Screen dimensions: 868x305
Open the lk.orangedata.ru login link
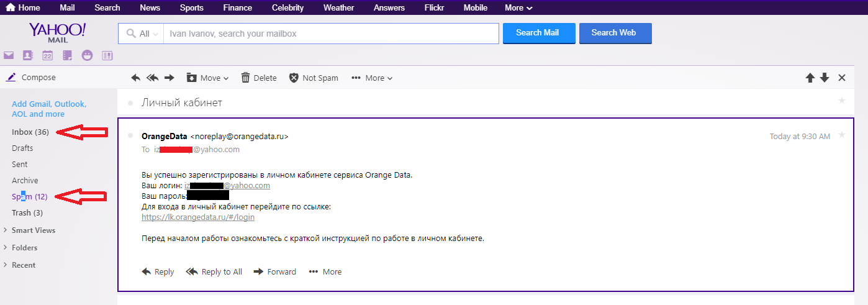click(x=198, y=217)
